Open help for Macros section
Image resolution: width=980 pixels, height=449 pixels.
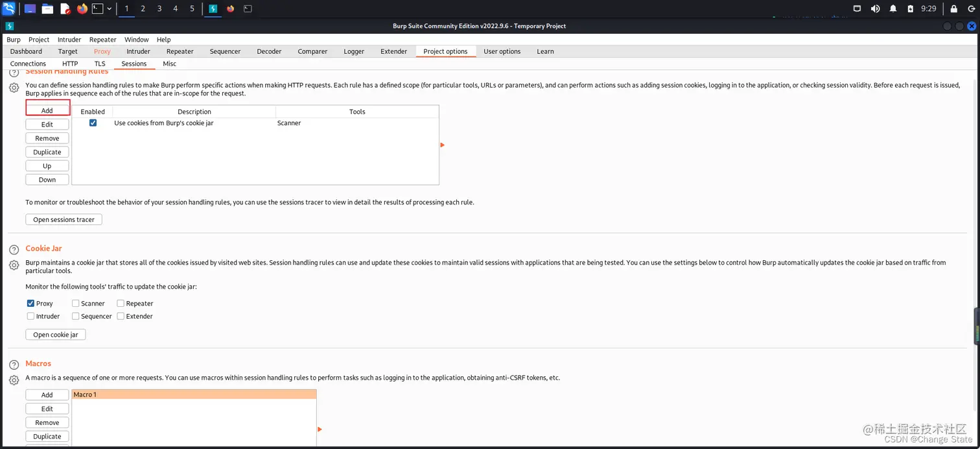(14, 365)
